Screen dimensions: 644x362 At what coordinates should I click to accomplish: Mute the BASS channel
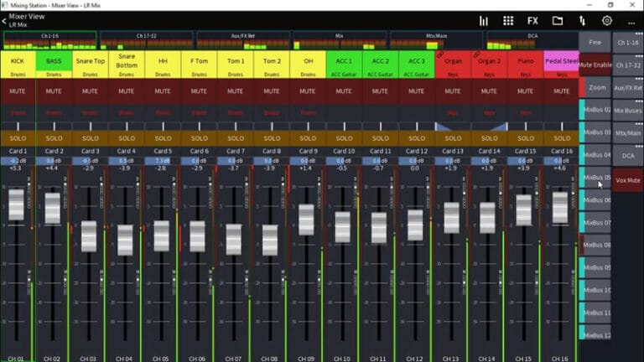pos(54,91)
